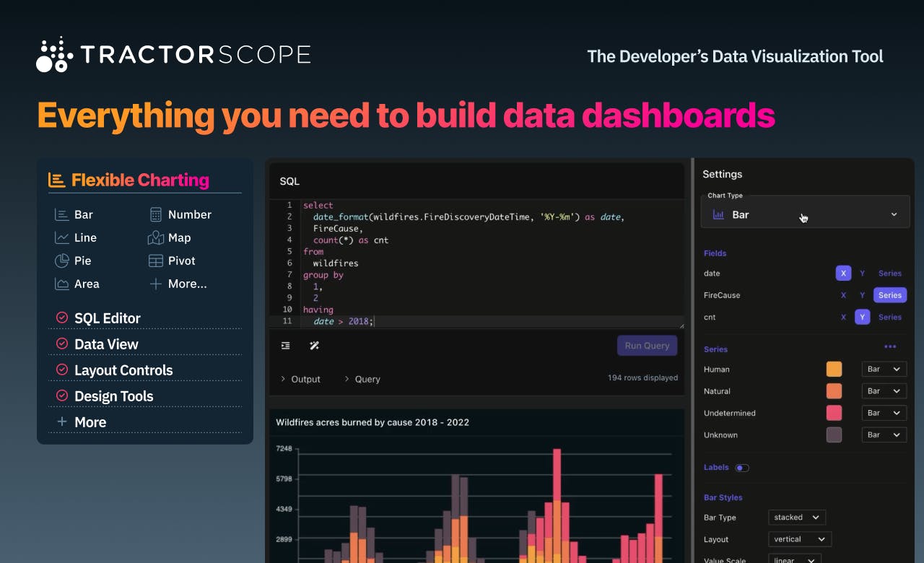Open the Chart Type Bar dropdown
Viewport: 924px width, 563px height.
coord(805,214)
